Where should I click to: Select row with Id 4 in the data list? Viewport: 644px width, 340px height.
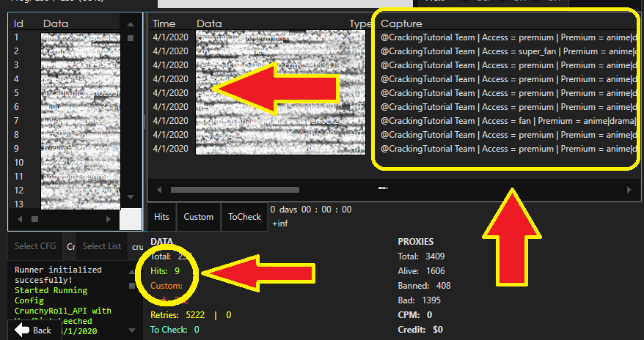pos(67,79)
